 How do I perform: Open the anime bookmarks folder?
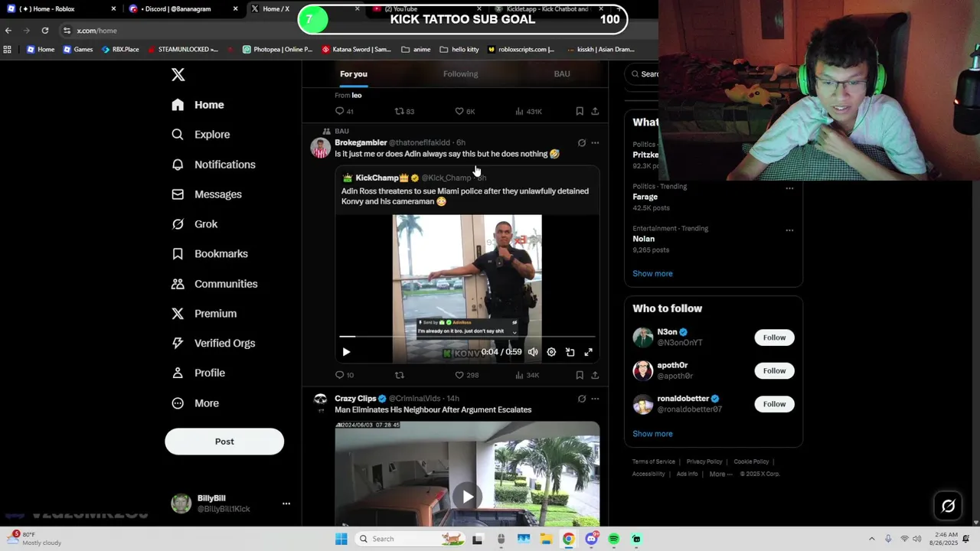416,49
